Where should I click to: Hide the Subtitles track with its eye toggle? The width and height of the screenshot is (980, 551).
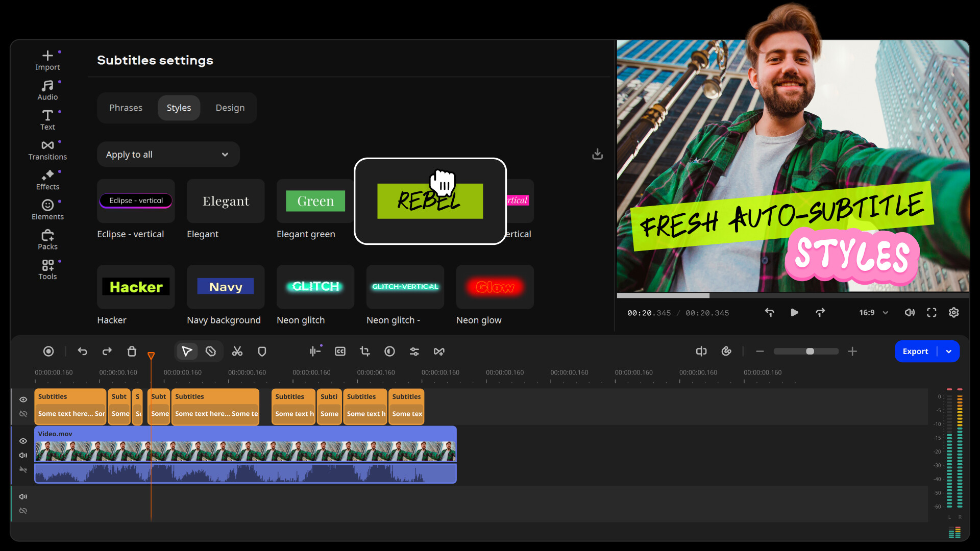pyautogui.click(x=23, y=399)
